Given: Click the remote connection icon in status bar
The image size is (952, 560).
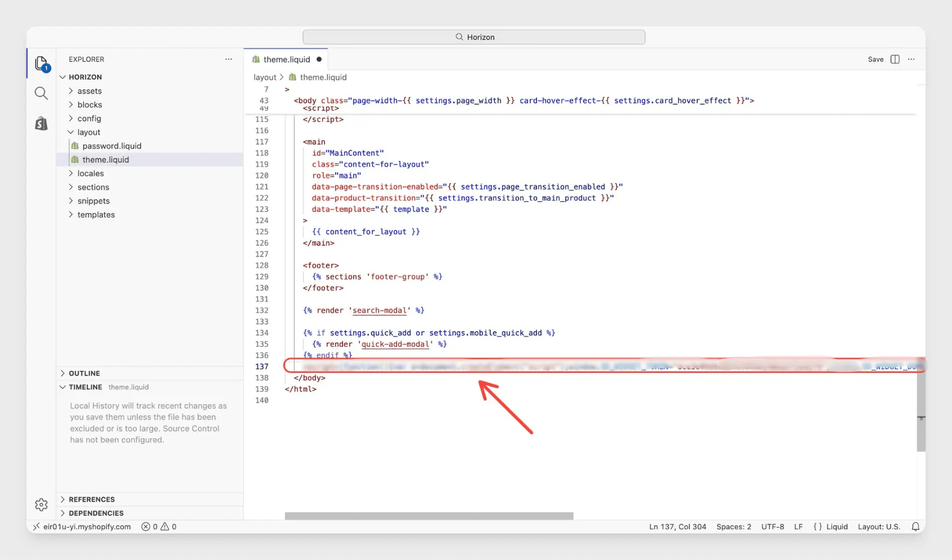Looking at the screenshot, I should pos(36,526).
